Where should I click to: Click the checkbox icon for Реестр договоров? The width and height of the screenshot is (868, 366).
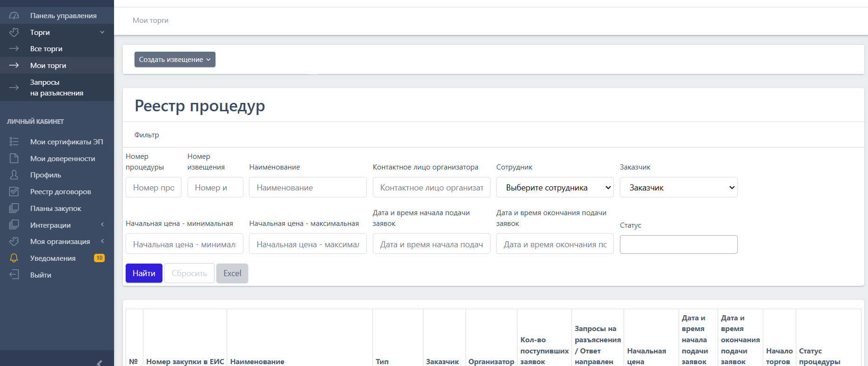coord(14,191)
